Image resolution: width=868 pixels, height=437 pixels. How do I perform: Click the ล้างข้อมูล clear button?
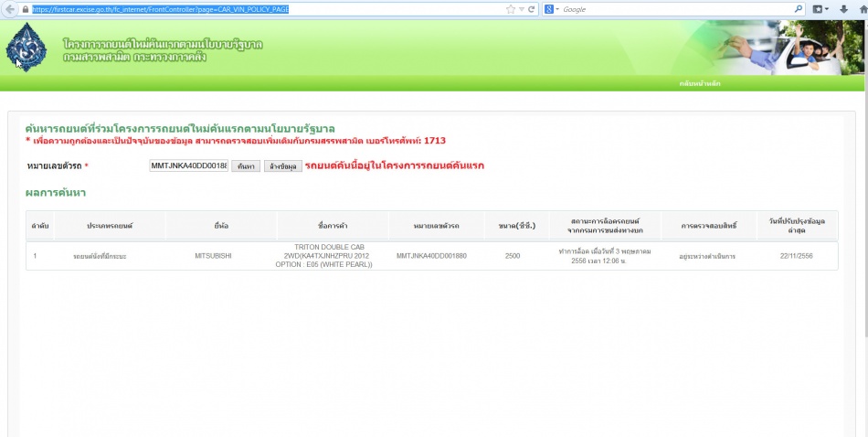click(x=283, y=166)
